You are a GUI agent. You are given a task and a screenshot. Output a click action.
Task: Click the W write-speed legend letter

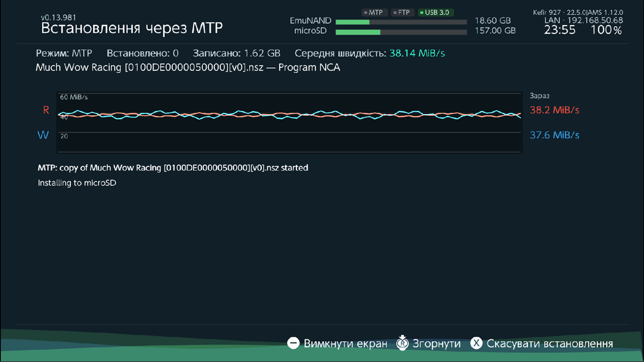tap(43, 135)
